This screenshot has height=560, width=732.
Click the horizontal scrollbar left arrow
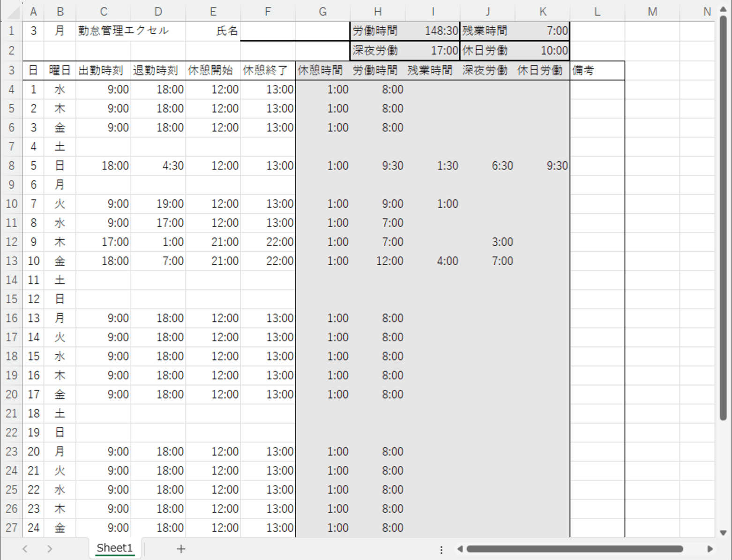pos(459,549)
